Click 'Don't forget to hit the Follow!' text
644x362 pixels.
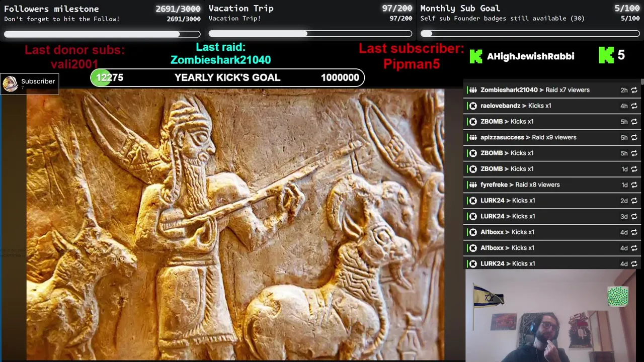point(62,19)
